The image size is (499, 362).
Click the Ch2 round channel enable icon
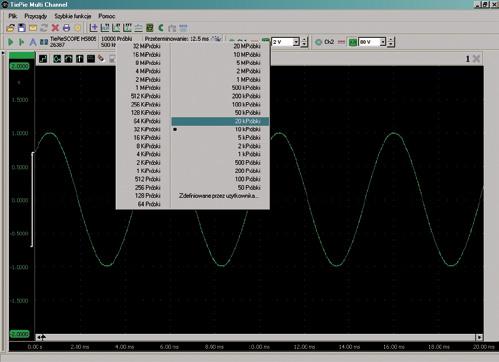[318, 42]
